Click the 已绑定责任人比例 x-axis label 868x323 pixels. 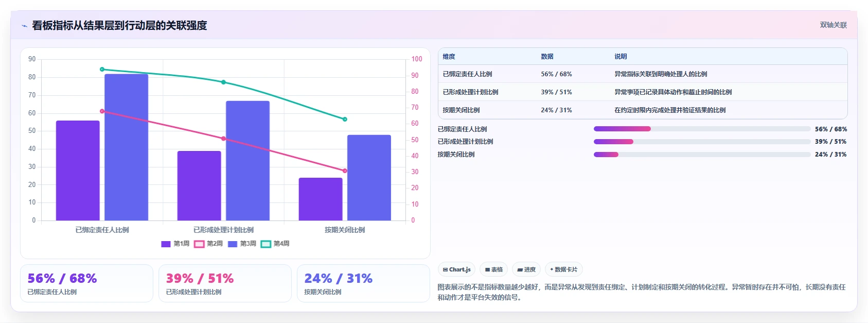tap(102, 230)
